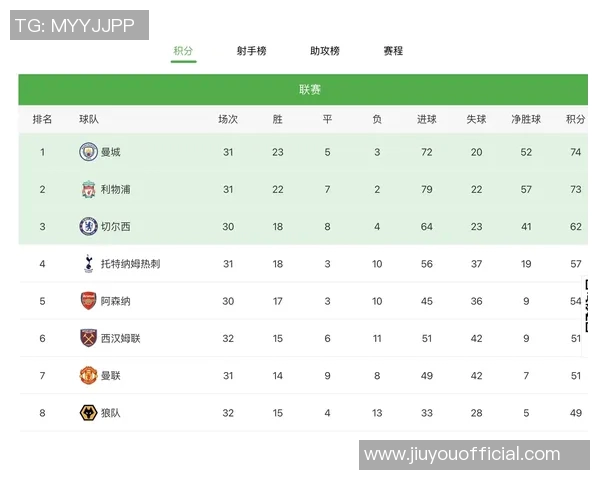
Task: Click the West Ham United crest
Action: [x=89, y=338]
